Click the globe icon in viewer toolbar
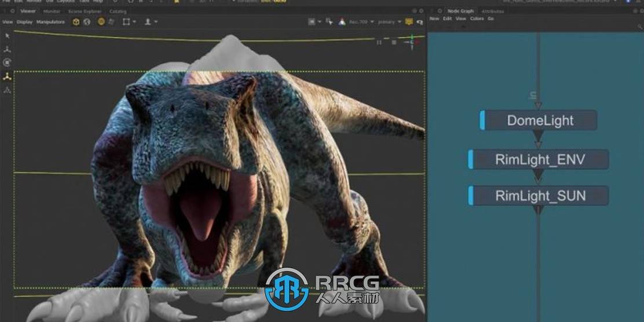The image size is (644, 322). coord(87,22)
